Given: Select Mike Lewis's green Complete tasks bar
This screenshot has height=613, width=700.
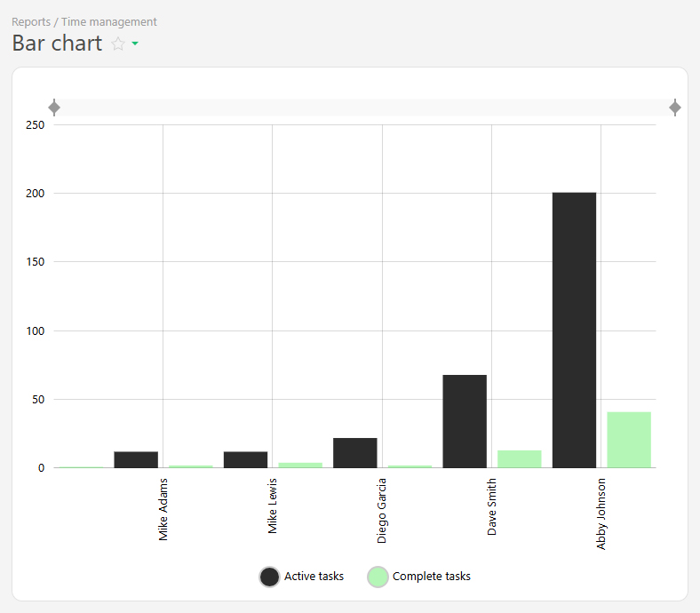Looking at the screenshot, I should tap(300, 466).
